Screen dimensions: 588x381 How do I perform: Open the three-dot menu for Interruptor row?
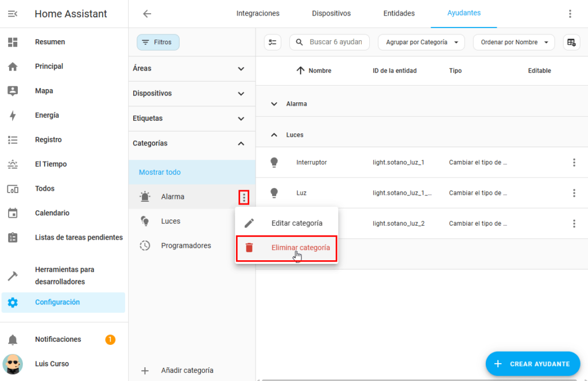pos(574,163)
